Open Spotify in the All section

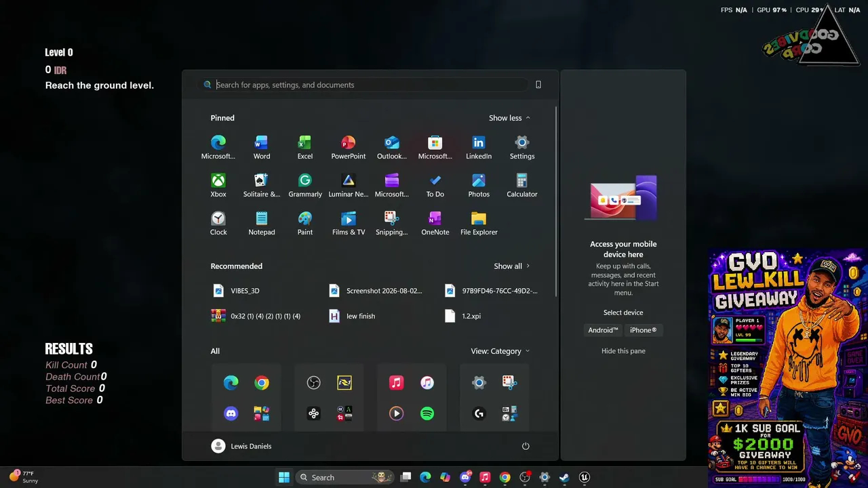point(427,413)
